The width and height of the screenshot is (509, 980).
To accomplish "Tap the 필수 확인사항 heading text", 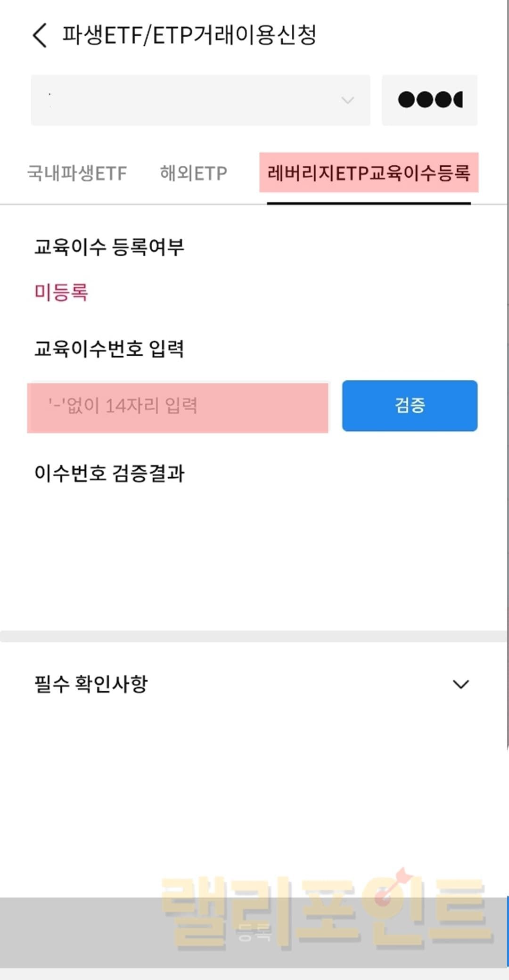I will [91, 684].
